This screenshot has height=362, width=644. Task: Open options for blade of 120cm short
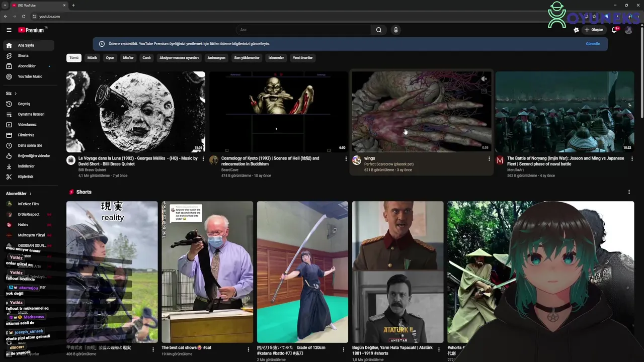point(344,349)
